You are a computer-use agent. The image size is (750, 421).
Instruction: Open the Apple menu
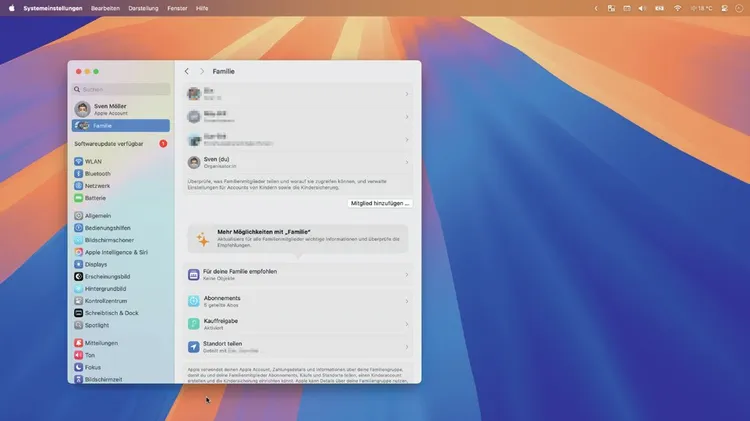11,8
